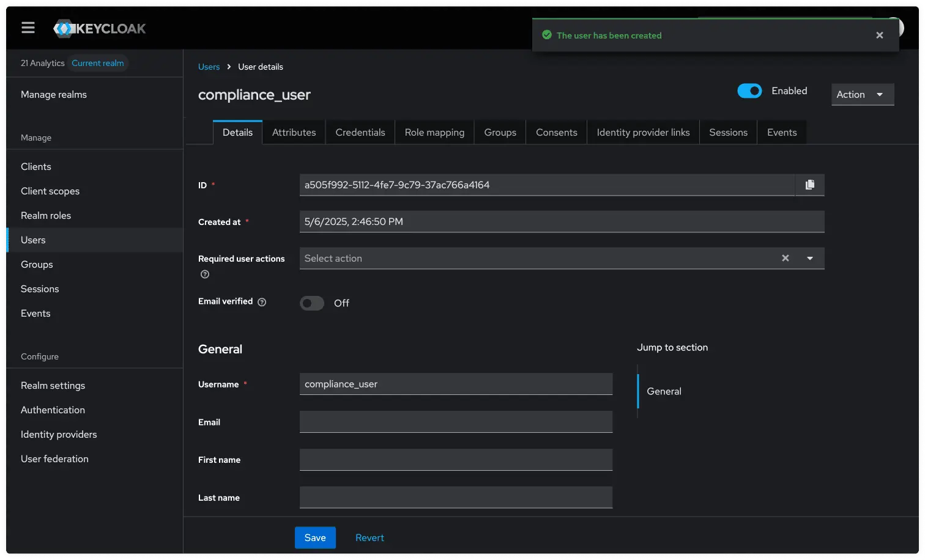Expand the Required user actions dropdown
The height and width of the screenshot is (560, 925).
(x=809, y=258)
